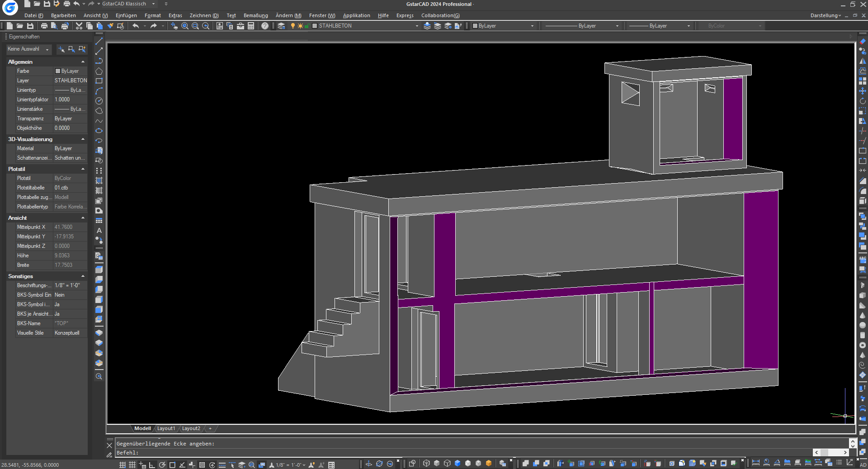
Task: Toggle grid display in status bar
Action: point(132,464)
